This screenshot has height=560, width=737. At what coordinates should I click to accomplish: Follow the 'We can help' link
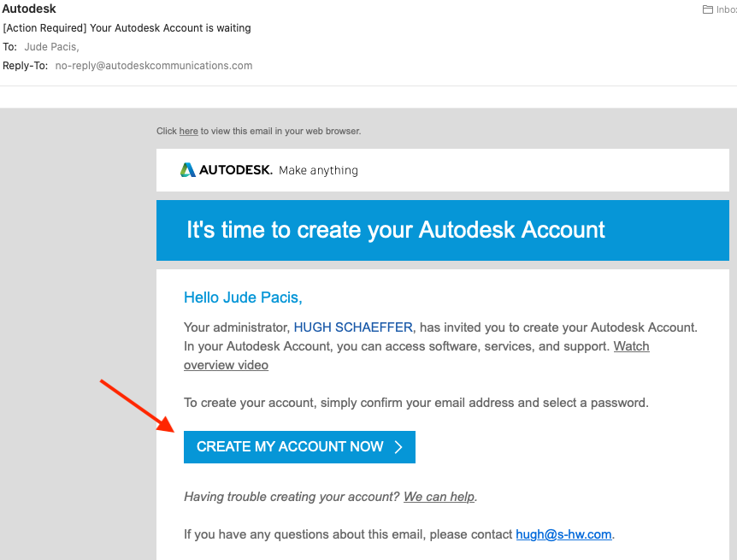[439, 497]
